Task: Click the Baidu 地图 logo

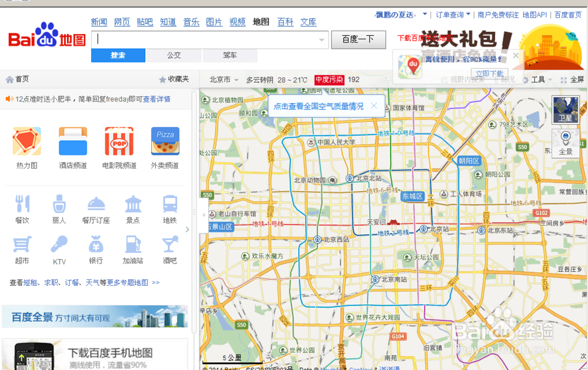Action: 47,36
